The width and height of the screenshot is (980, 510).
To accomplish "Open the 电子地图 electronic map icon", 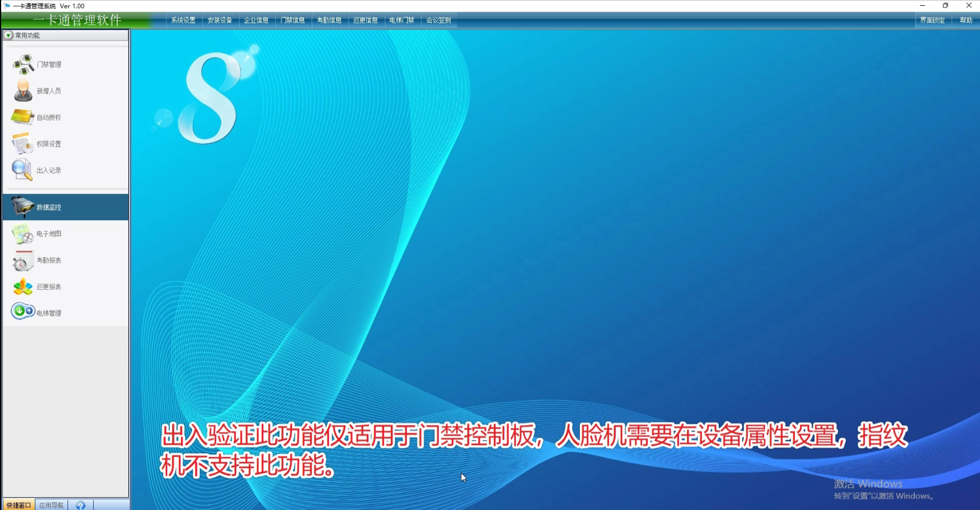I will pyautogui.click(x=23, y=234).
